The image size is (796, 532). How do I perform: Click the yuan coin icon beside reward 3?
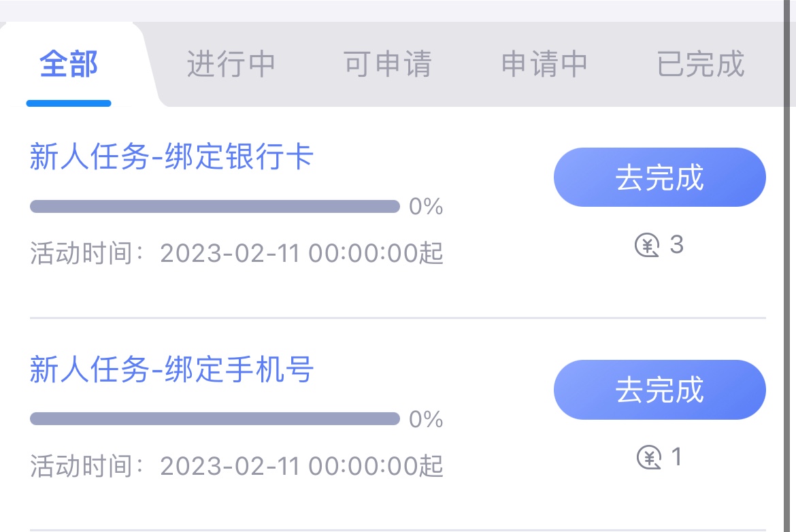[648, 245]
